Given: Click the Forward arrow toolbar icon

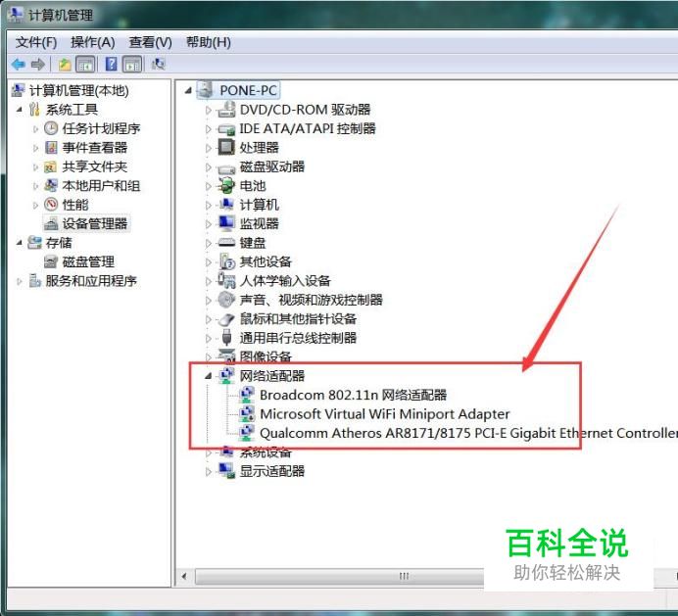Looking at the screenshot, I should point(38,65).
